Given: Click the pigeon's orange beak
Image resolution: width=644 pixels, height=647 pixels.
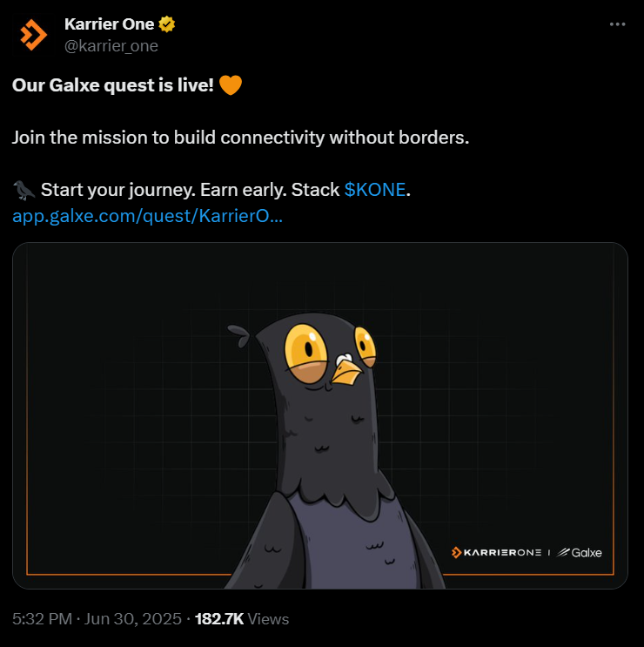Looking at the screenshot, I should [346, 371].
